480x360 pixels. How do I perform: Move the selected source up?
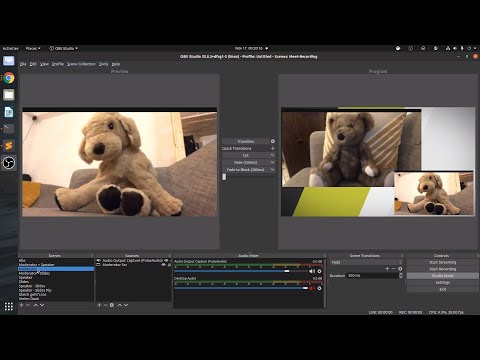[120, 305]
